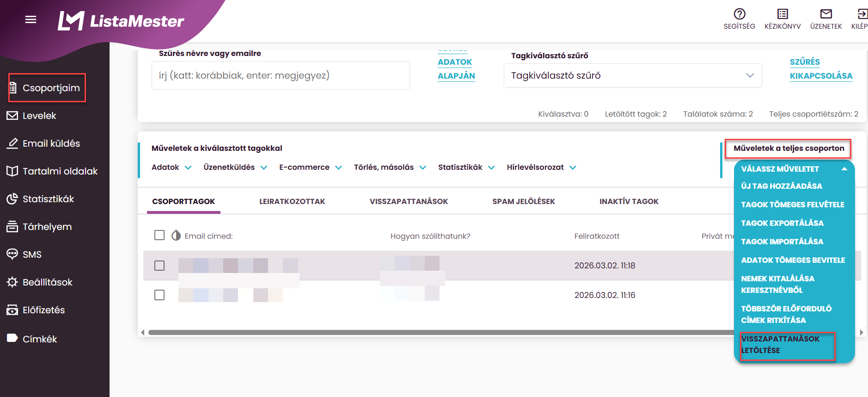The width and height of the screenshot is (868, 397).
Task: Expand the Hírlevélsorozat dropdown
Action: 542,167
